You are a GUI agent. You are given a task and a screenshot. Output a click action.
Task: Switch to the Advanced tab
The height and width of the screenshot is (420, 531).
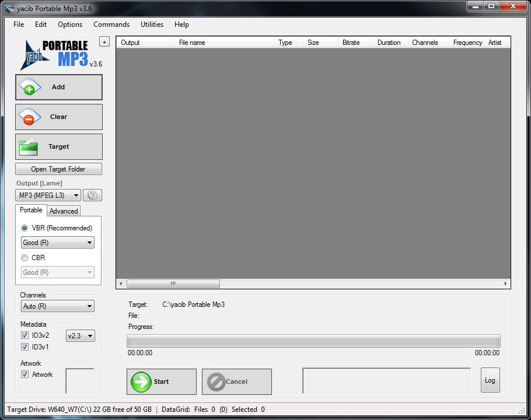click(x=64, y=211)
